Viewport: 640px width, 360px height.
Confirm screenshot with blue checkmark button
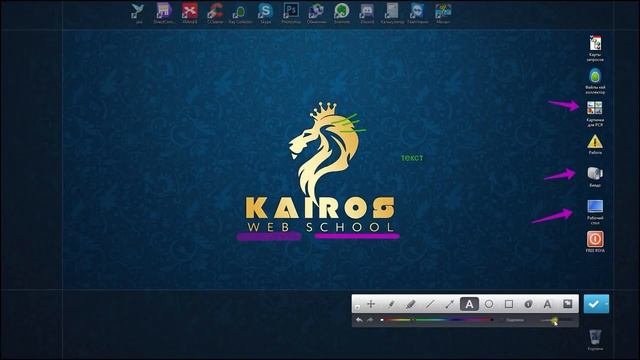pyautogui.click(x=594, y=304)
